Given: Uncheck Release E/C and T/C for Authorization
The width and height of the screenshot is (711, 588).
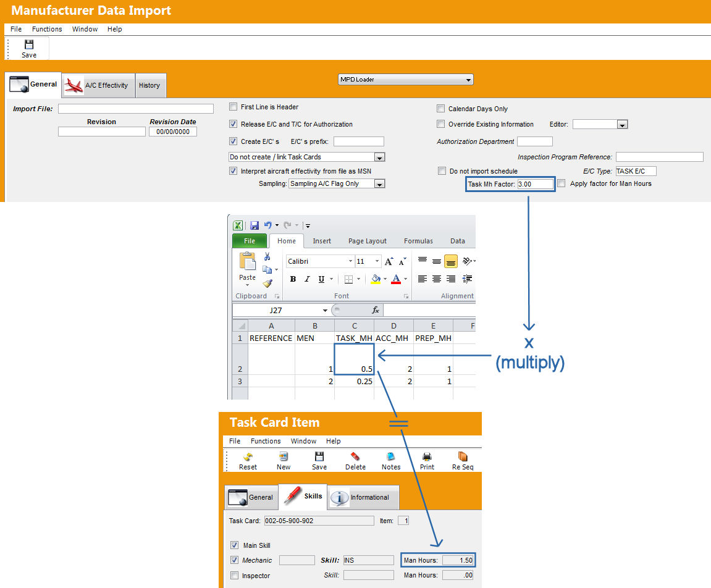Looking at the screenshot, I should coord(233,124).
